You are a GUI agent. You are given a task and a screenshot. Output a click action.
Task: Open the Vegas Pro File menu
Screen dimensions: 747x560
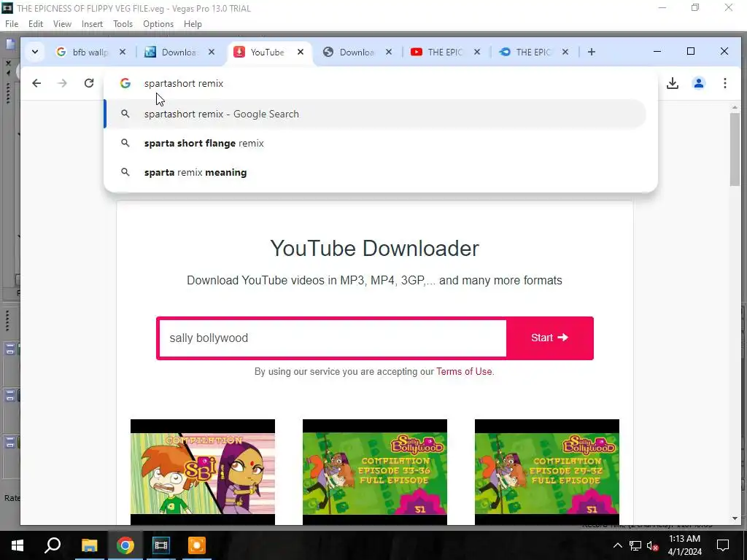pyautogui.click(x=12, y=24)
